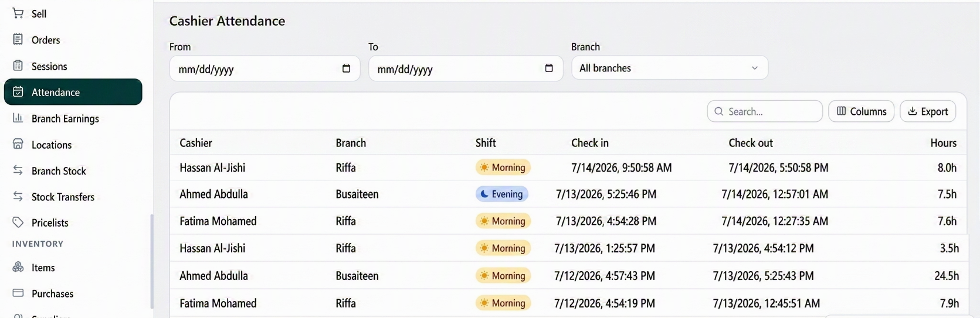The image size is (980, 318).
Task: Click the Cashier column header
Action: (x=196, y=143)
